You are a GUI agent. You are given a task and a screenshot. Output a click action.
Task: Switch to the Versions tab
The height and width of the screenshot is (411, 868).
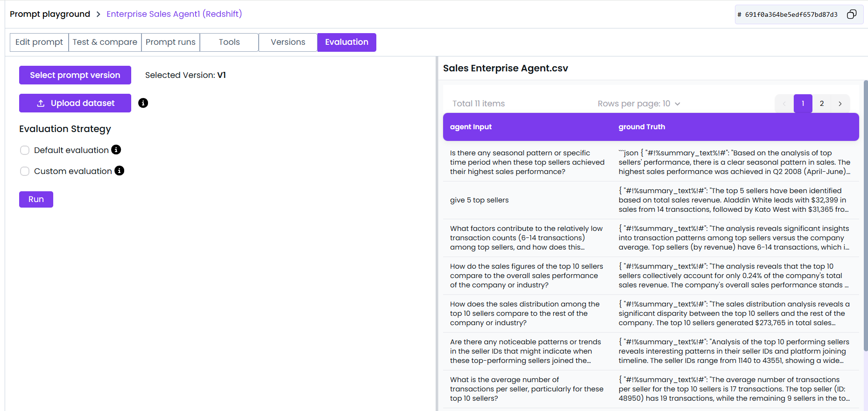pos(288,42)
